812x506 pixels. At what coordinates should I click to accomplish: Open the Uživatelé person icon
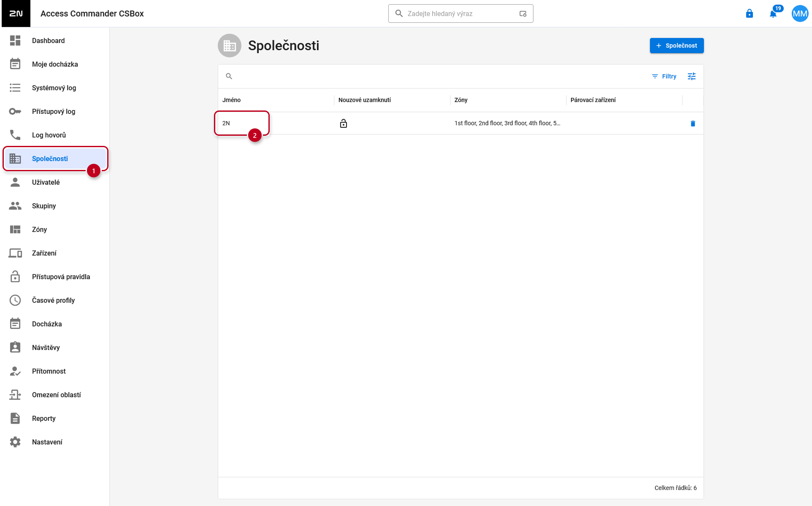pos(15,182)
